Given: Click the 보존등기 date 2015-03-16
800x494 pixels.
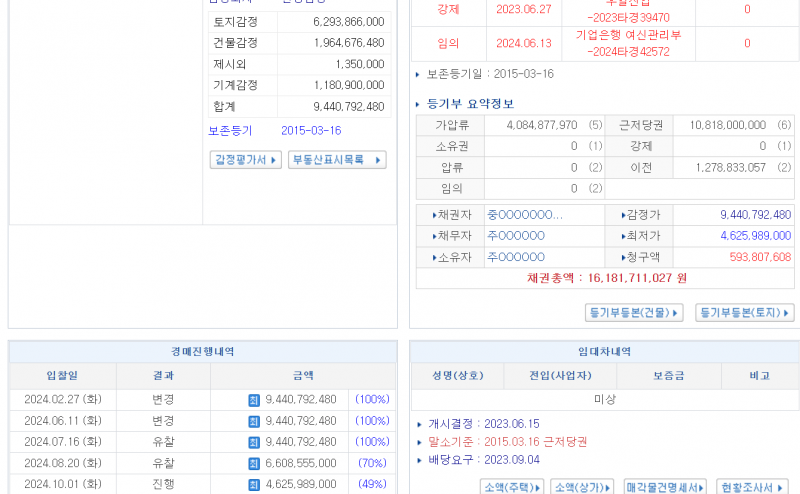Looking at the screenshot, I should click(311, 131).
